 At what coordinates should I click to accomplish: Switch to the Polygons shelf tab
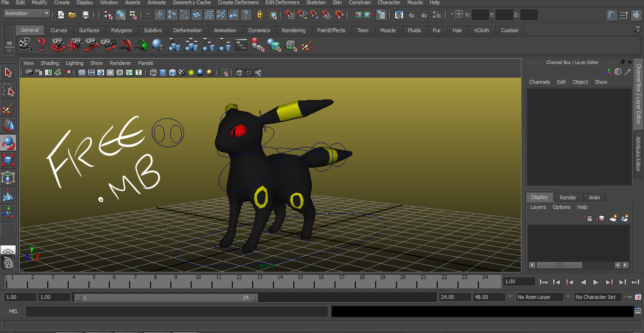121,30
